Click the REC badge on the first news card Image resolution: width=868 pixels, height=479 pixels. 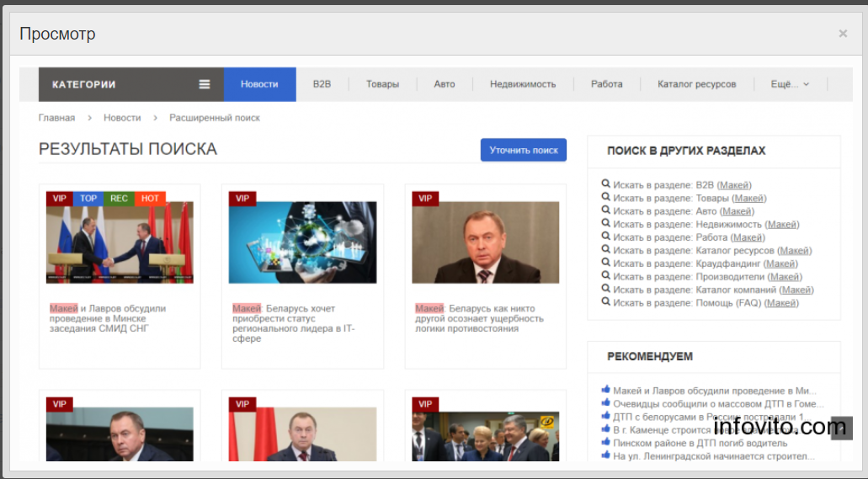(119, 198)
